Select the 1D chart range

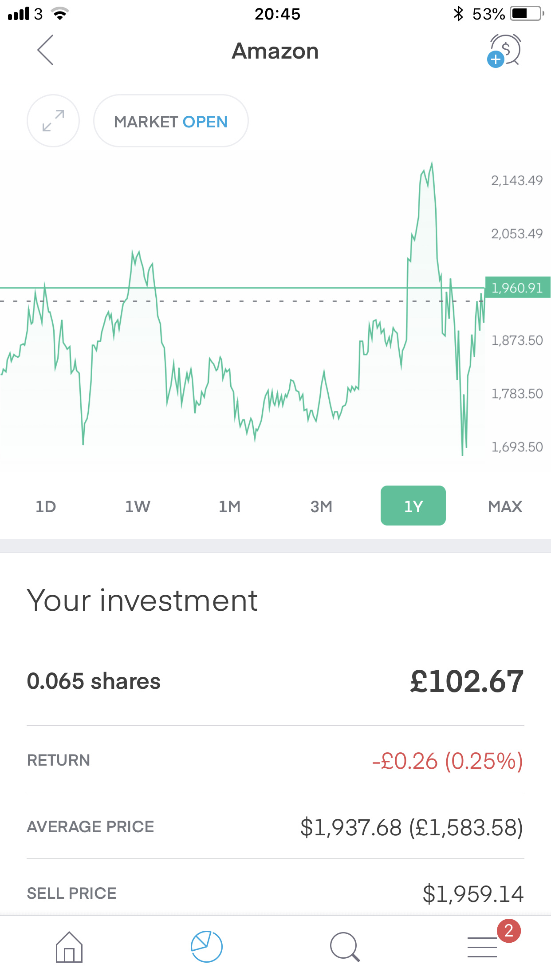[x=46, y=506]
